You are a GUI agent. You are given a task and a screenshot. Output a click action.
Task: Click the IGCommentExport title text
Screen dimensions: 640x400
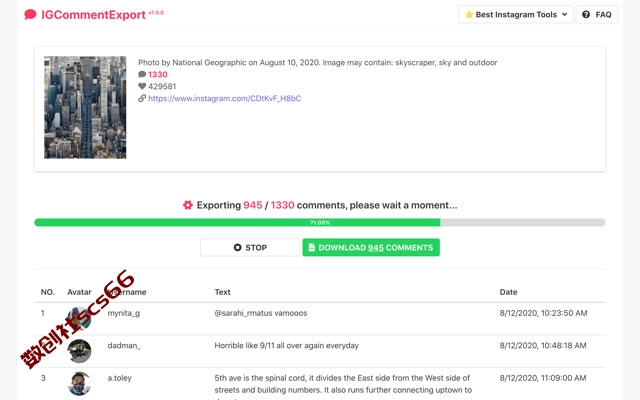(93, 15)
